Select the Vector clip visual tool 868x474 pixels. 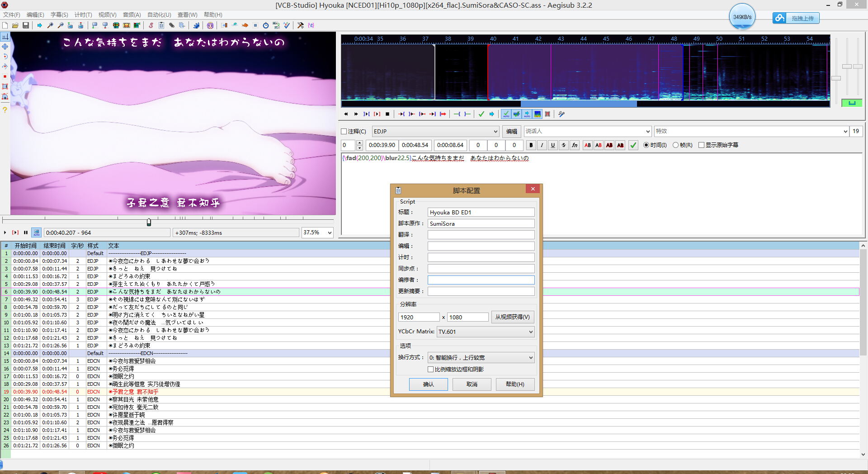5,96
